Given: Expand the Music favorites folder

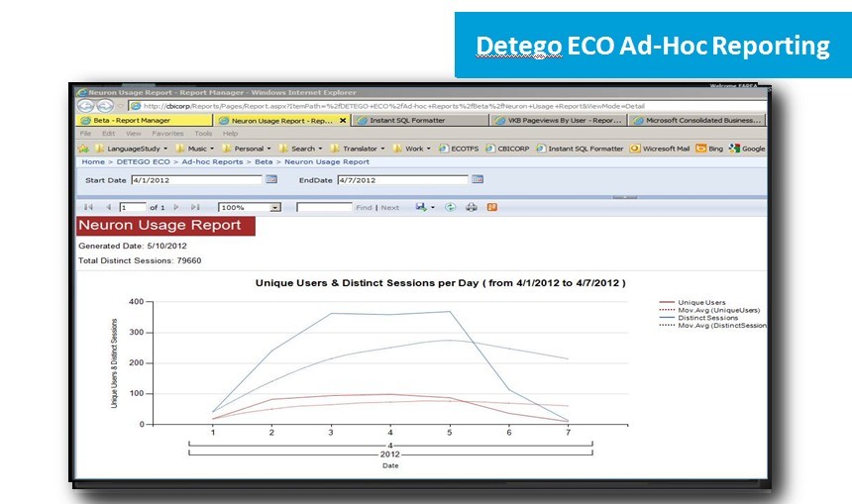Looking at the screenshot, I should [x=194, y=149].
